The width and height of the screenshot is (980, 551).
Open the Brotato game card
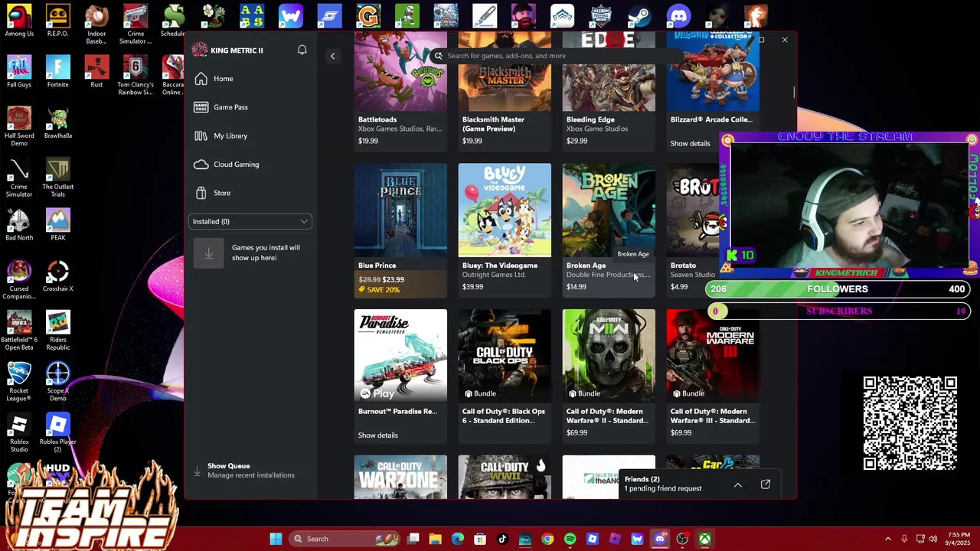pyautogui.click(x=693, y=230)
